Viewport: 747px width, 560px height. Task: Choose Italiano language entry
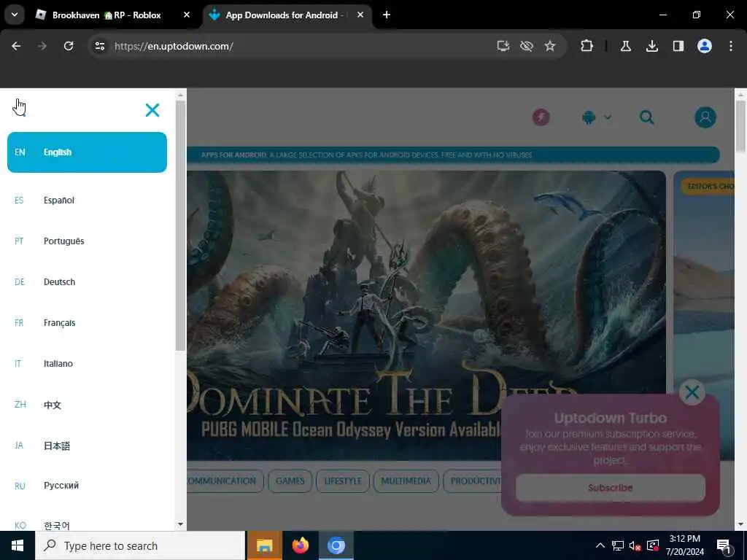tap(88, 364)
